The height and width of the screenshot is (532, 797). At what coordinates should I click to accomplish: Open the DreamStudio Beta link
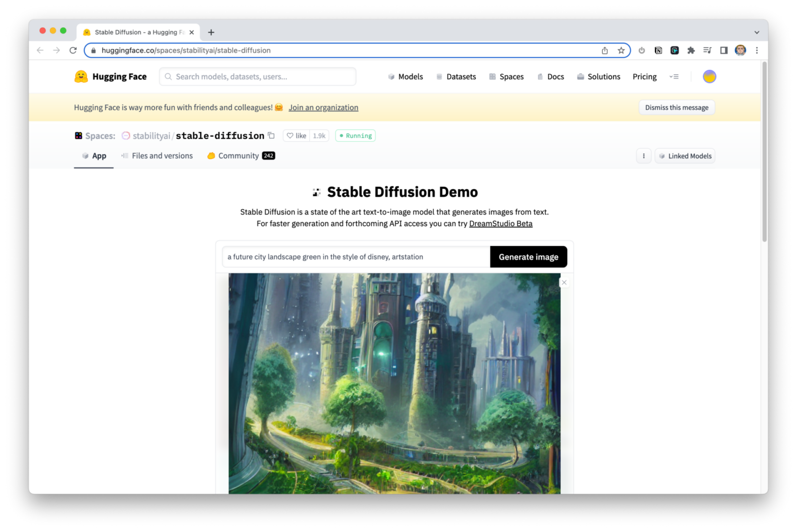click(x=501, y=224)
